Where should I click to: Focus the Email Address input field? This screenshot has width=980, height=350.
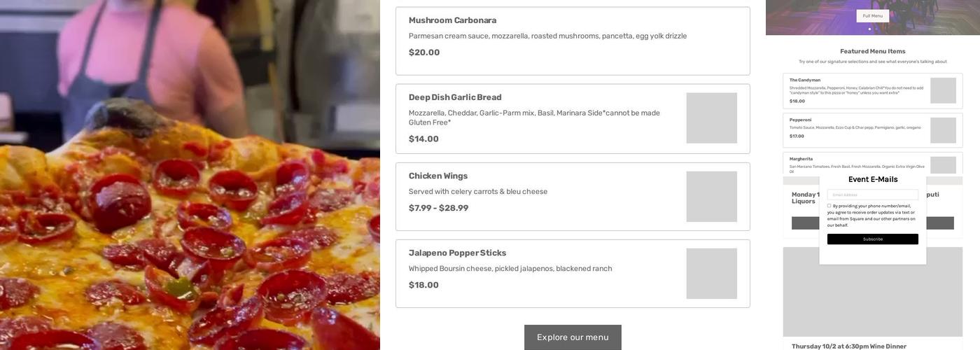[x=872, y=195]
